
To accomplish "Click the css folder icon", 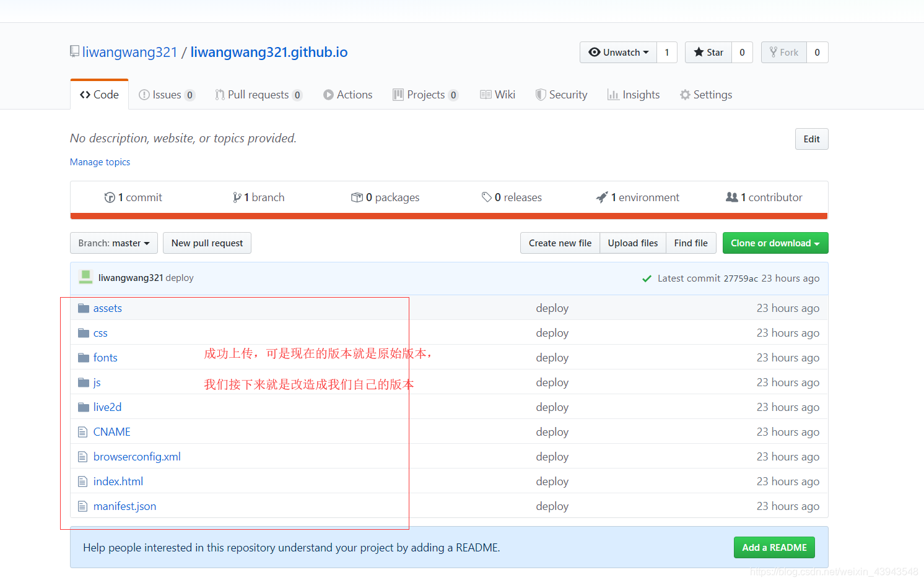I will tap(84, 333).
